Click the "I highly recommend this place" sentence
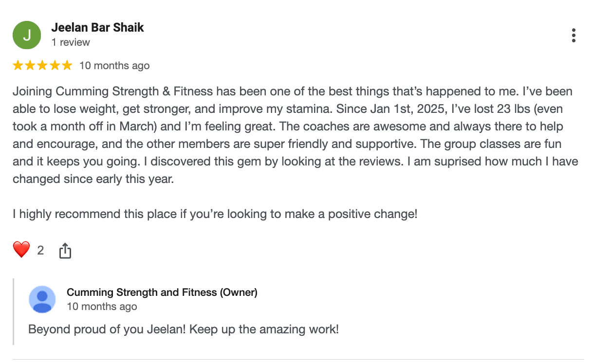Image resolution: width=591 pixels, height=364 pixels. (x=215, y=214)
